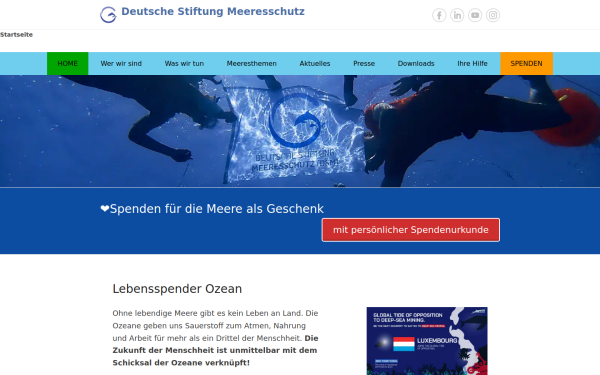Open the Presse menu
600x375 pixels.
click(364, 64)
